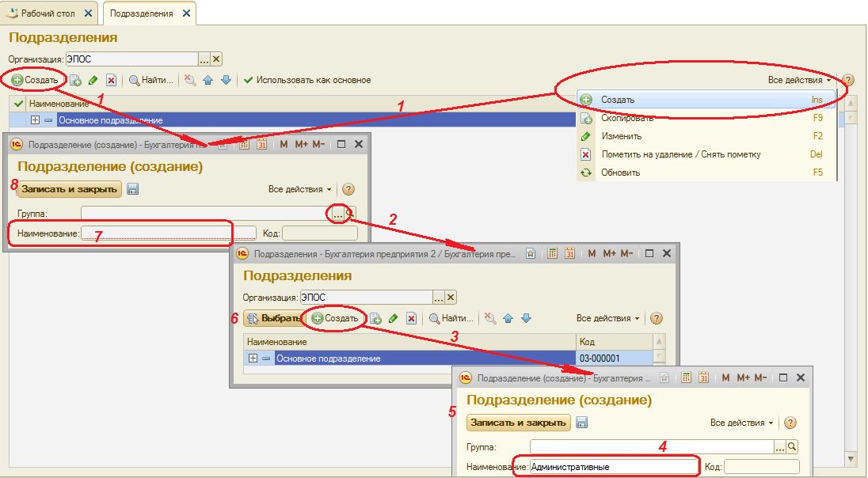Click Использовать как основное

coord(307,80)
